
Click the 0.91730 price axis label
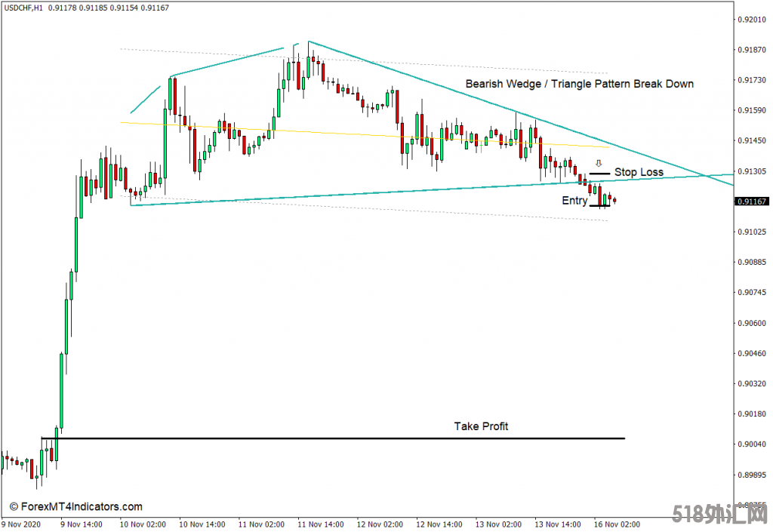[x=752, y=80]
